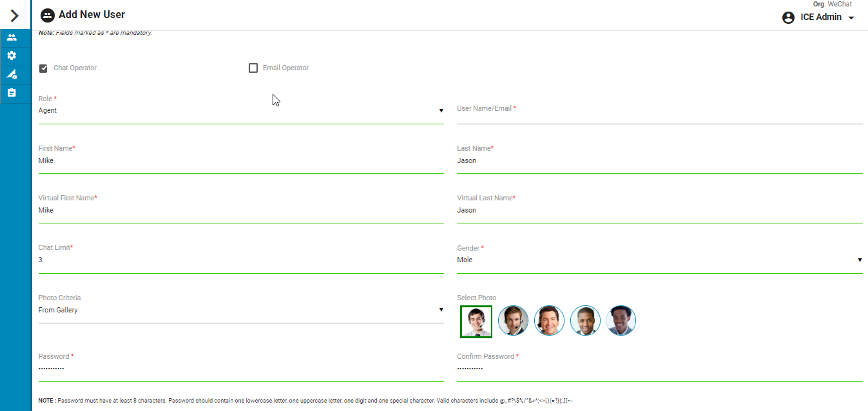Expand the sidebar with the chevron arrow
This screenshot has height=411, width=868.
click(15, 15)
